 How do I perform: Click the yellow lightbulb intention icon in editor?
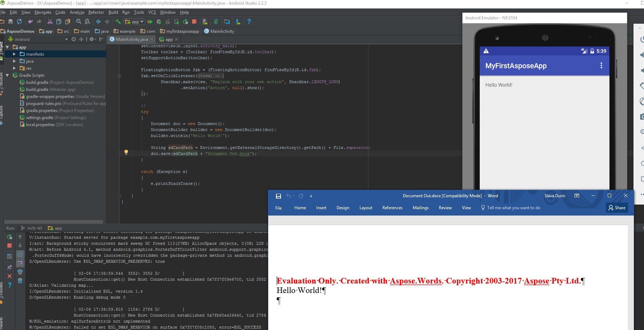click(126, 152)
